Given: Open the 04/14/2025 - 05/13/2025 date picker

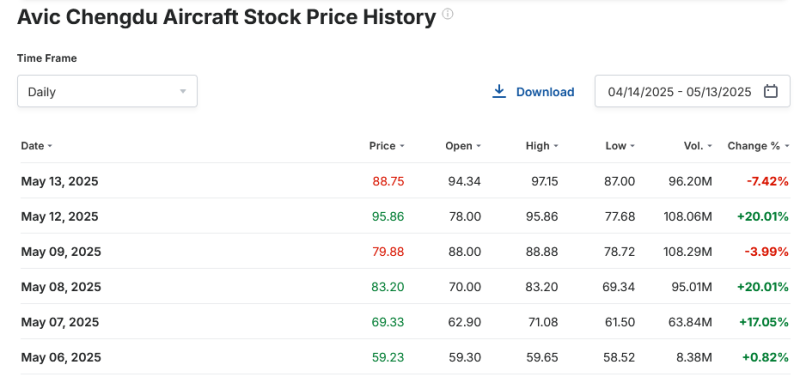Looking at the screenshot, I should 692,91.
